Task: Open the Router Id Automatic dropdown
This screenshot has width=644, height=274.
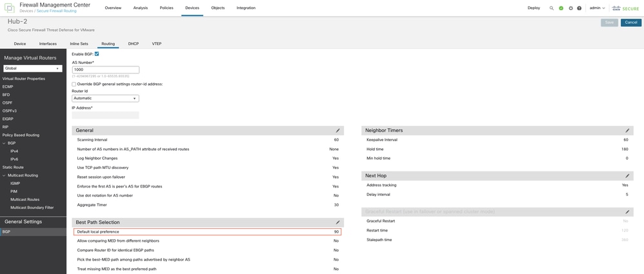Action: coord(106,99)
